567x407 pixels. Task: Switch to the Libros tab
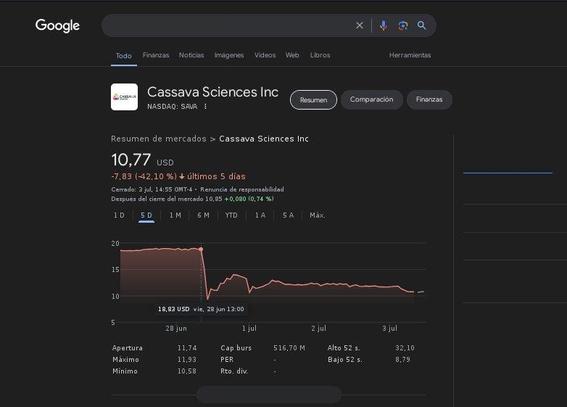click(x=320, y=55)
